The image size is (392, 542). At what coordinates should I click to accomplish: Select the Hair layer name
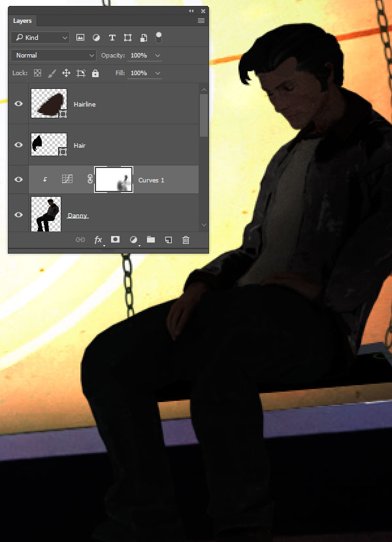pyautogui.click(x=80, y=146)
